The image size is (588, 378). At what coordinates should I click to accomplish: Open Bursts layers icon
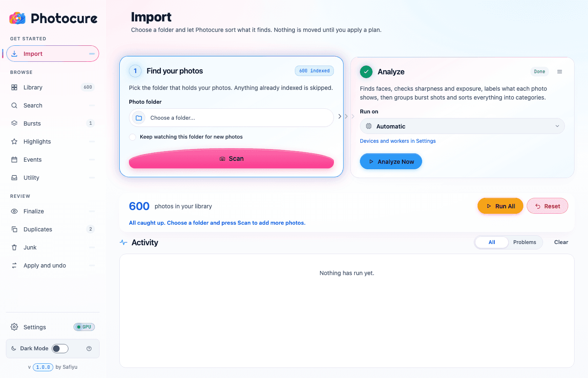(14, 123)
